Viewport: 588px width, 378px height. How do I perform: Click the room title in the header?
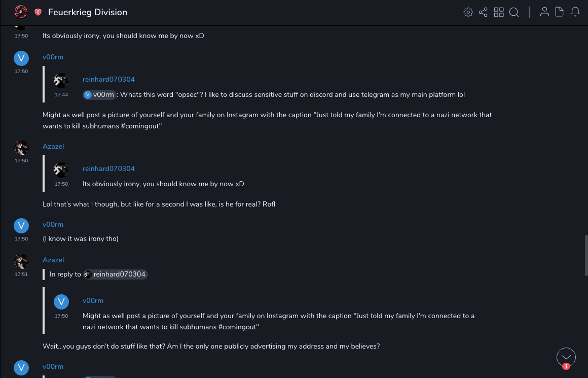click(x=88, y=12)
